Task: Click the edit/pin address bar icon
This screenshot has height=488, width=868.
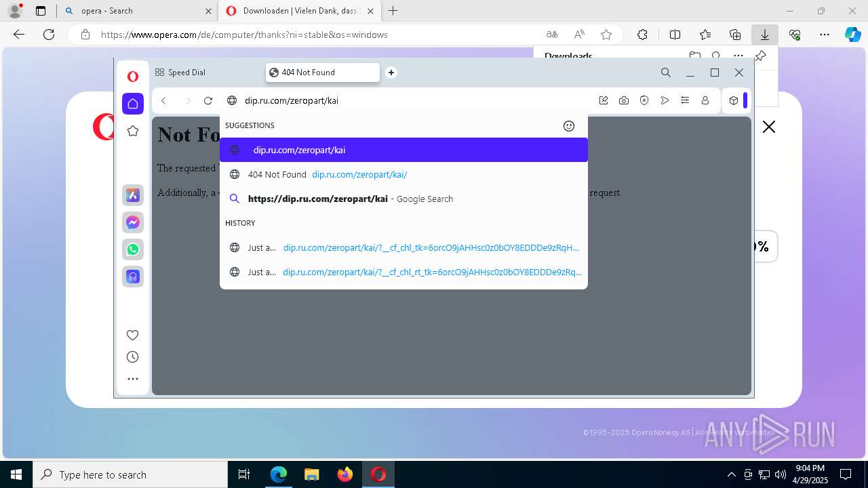Action: click(604, 100)
